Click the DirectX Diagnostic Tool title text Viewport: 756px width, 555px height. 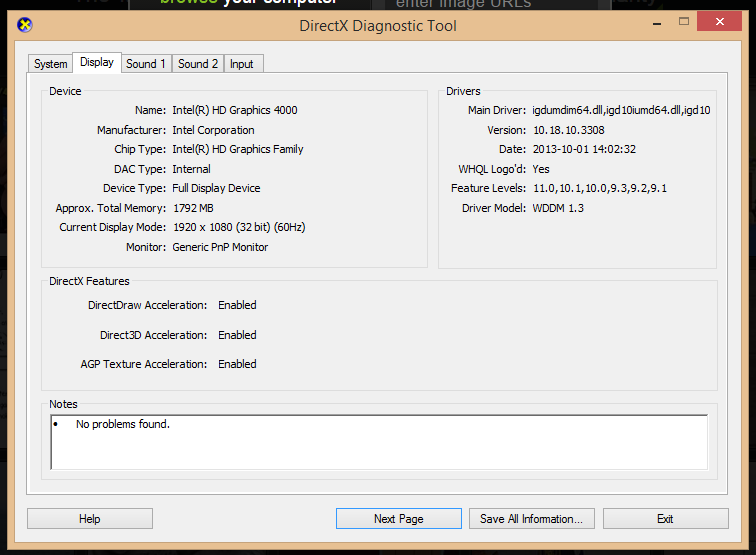378,26
